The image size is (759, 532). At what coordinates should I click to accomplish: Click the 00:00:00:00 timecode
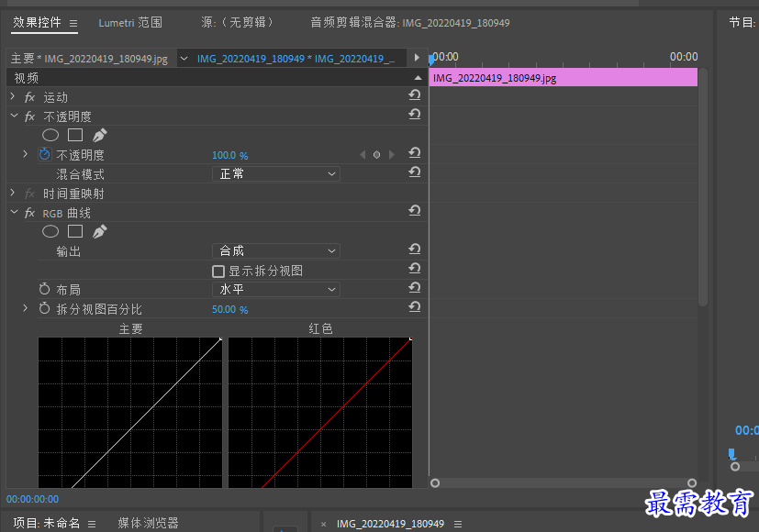[32, 499]
